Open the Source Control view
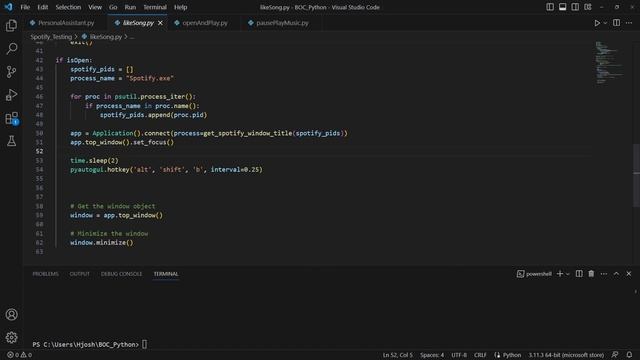Screen dimensions: 640x360 (x=11, y=72)
